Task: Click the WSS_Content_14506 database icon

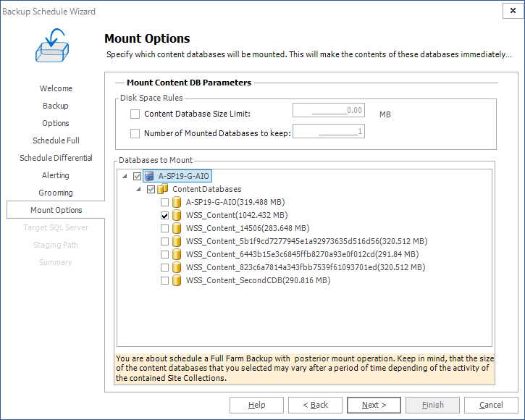Action: coord(177,228)
